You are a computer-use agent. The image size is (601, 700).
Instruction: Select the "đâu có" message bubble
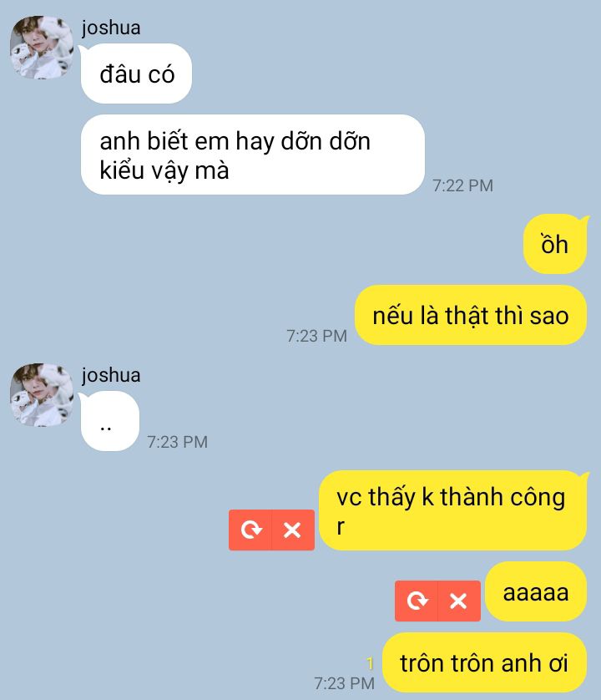pos(136,74)
